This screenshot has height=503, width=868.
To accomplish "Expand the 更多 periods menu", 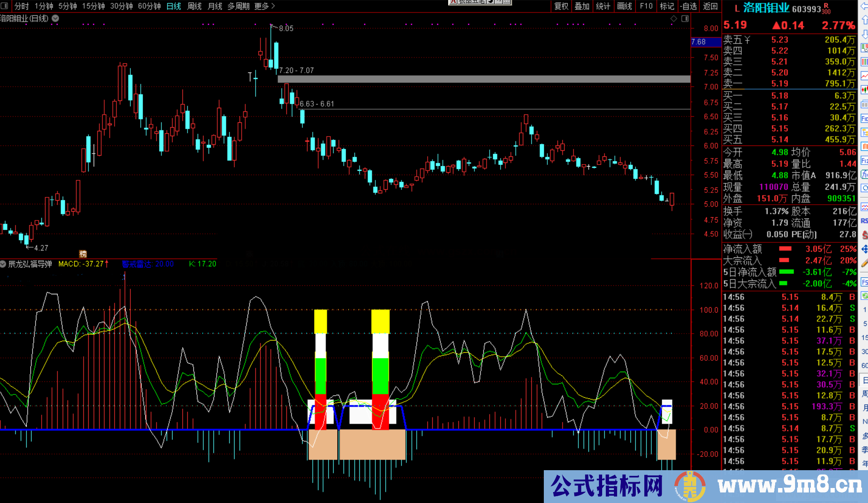I will click(261, 6).
